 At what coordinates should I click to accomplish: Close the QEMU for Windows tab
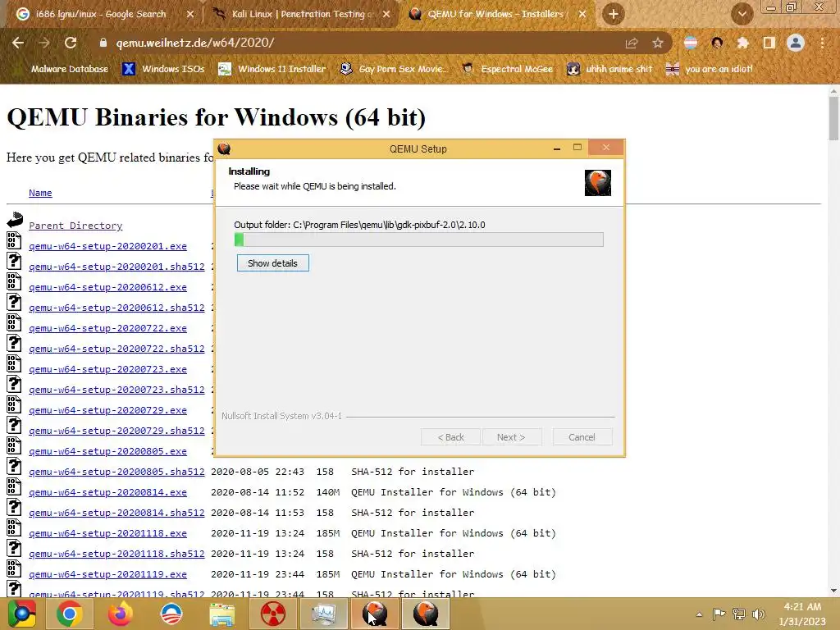pyautogui.click(x=582, y=15)
